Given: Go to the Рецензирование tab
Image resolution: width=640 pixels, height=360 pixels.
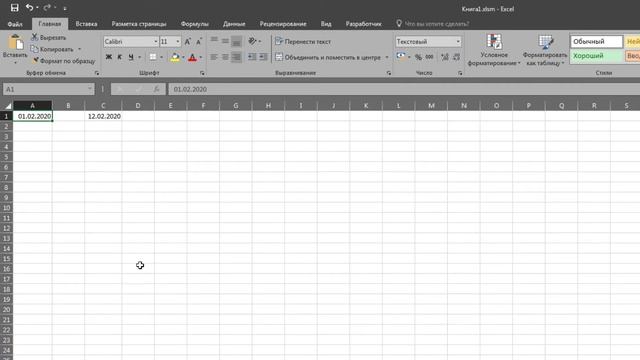Looking at the screenshot, I should (x=283, y=24).
